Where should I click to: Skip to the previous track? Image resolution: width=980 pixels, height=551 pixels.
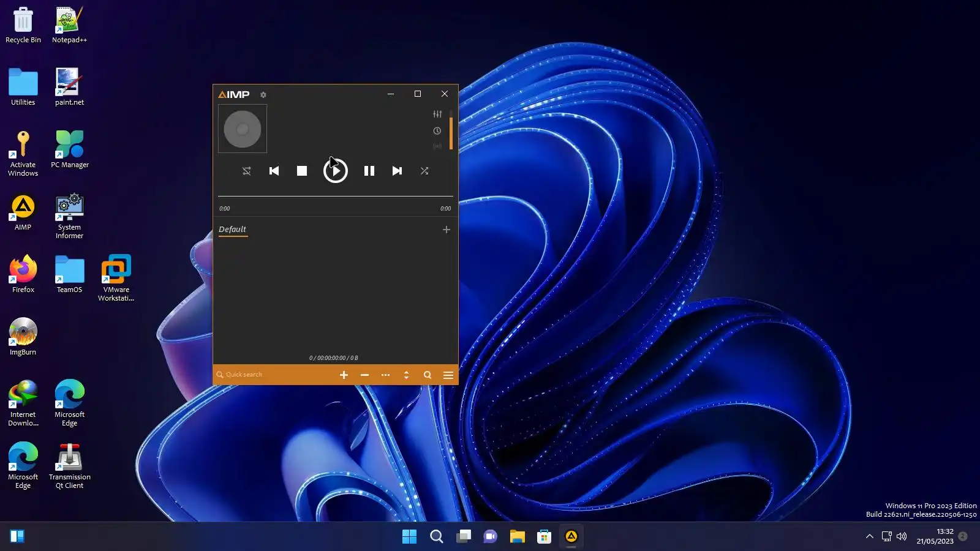[274, 171]
